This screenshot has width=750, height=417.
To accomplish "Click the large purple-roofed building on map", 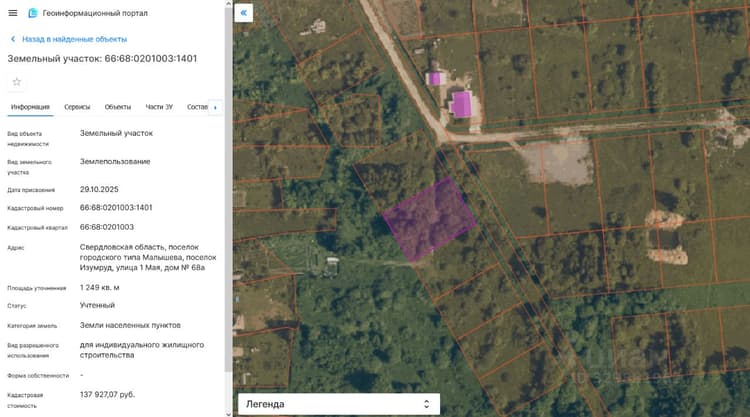I will coord(461,104).
